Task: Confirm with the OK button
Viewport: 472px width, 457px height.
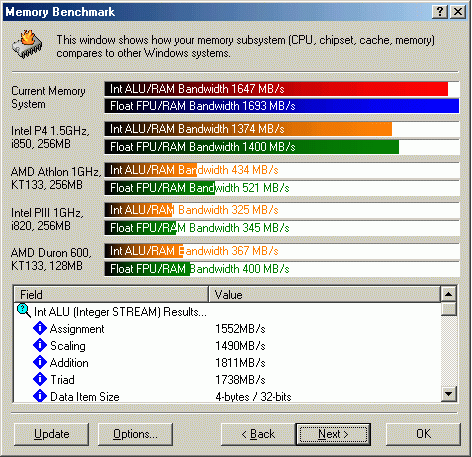Action: pos(423,434)
